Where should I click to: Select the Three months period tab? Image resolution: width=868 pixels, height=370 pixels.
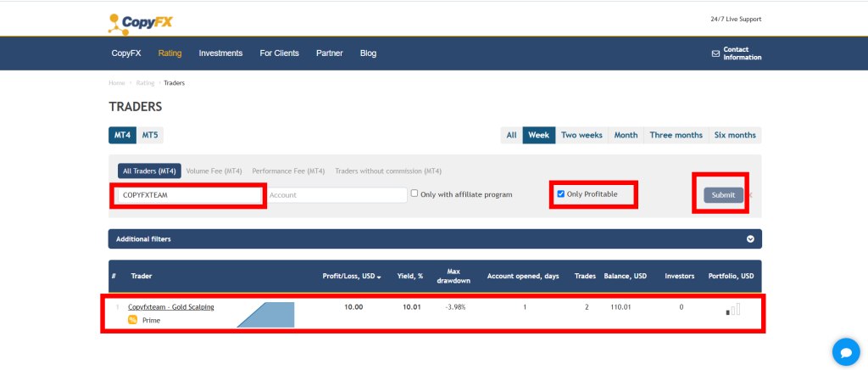pos(676,135)
